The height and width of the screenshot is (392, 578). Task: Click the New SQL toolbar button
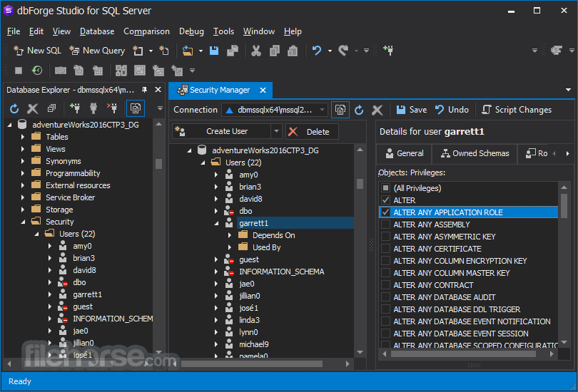pos(37,51)
